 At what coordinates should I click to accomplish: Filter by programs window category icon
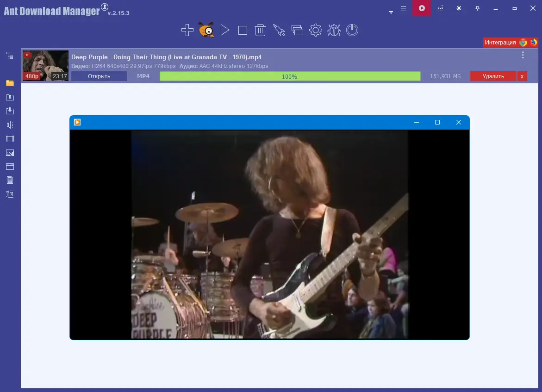click(10, 167)
